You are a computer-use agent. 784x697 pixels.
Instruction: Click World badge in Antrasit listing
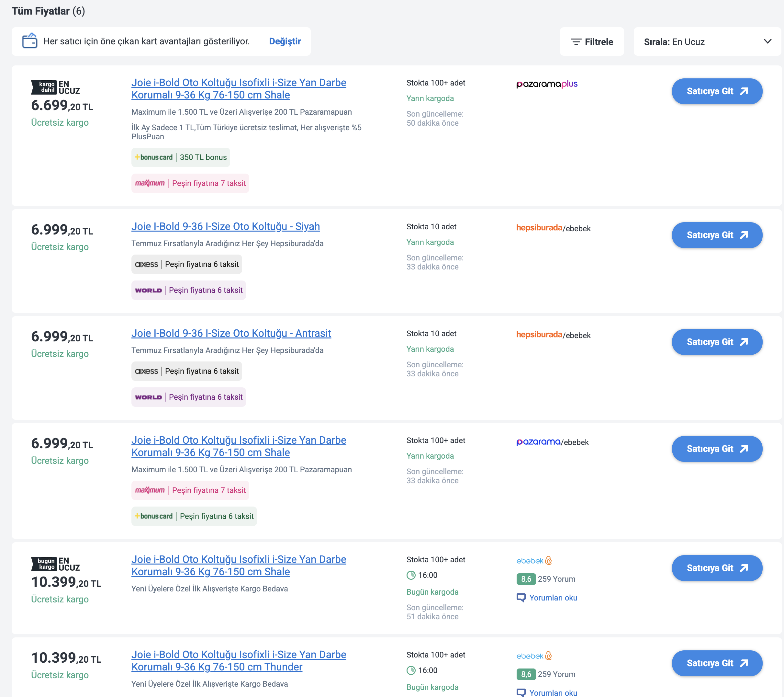(x=188, y=397)
